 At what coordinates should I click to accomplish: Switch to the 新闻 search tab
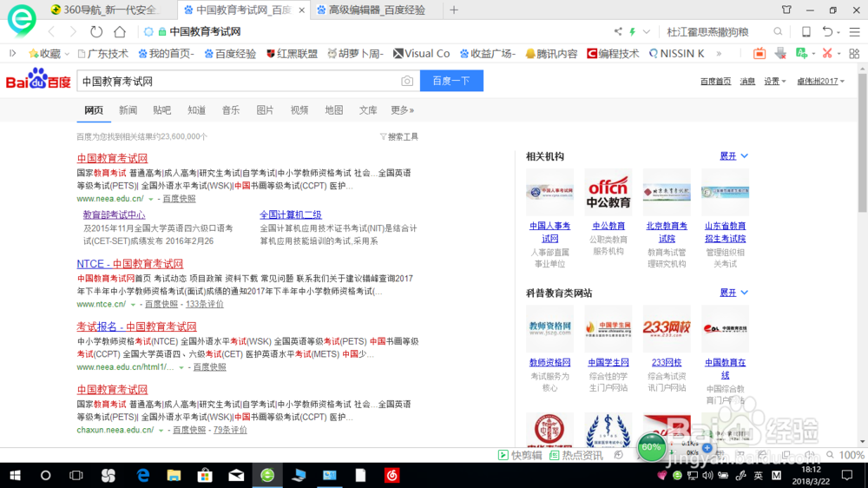tap(128, 110)
